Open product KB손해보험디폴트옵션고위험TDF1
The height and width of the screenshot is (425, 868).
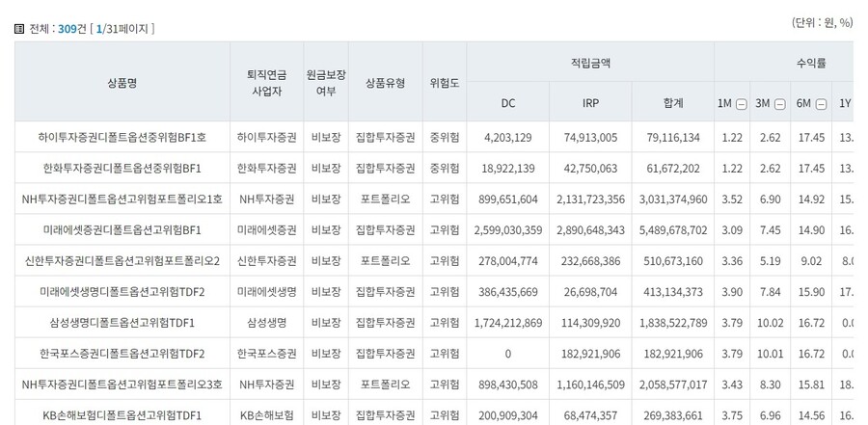coord(122,415)
